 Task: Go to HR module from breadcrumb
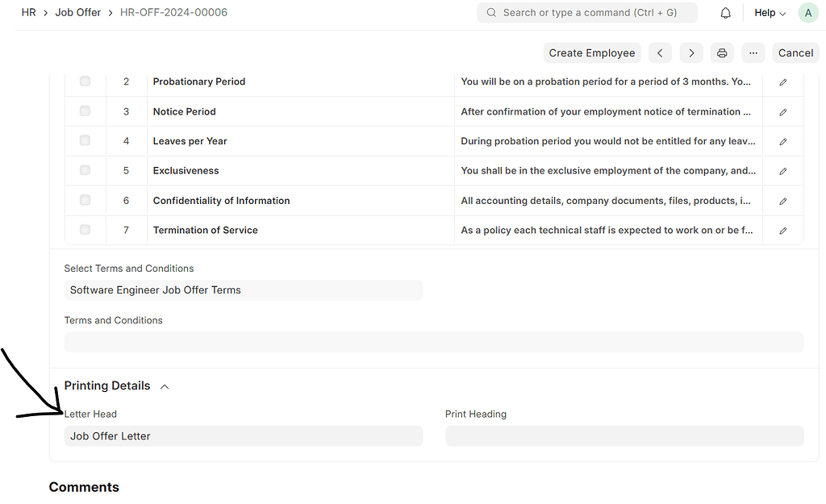click(x=28, y=12)
